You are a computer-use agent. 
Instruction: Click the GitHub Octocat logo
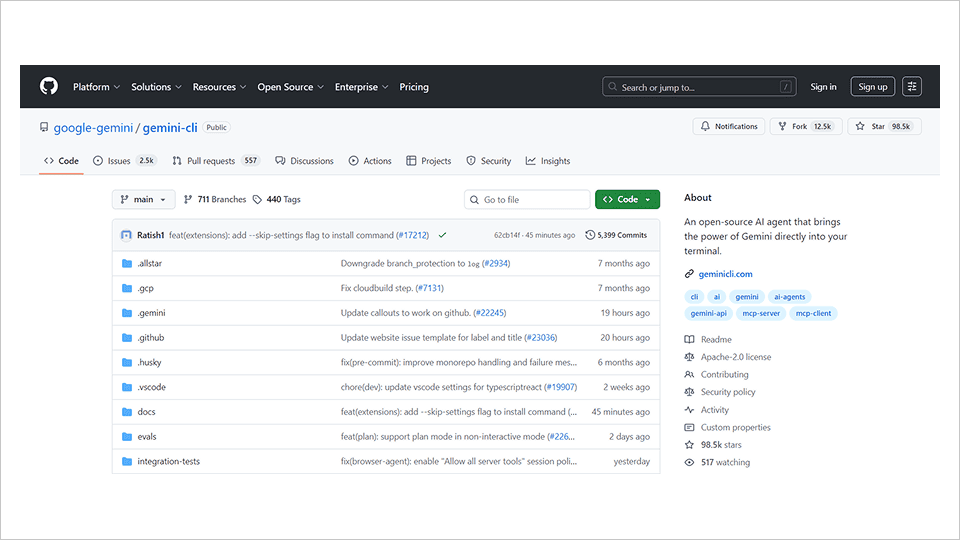coord(49,86)
